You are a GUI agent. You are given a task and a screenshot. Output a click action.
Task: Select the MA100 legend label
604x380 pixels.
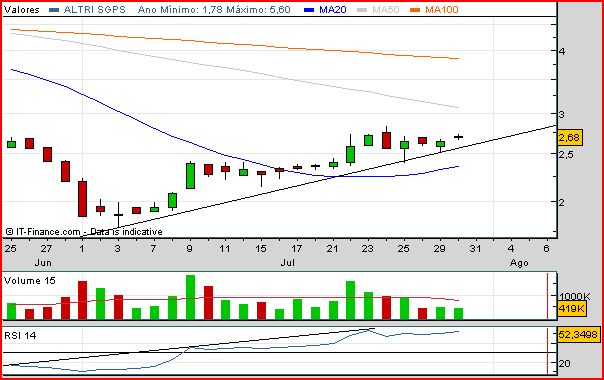pyautogui.click(x=442, y=10)
